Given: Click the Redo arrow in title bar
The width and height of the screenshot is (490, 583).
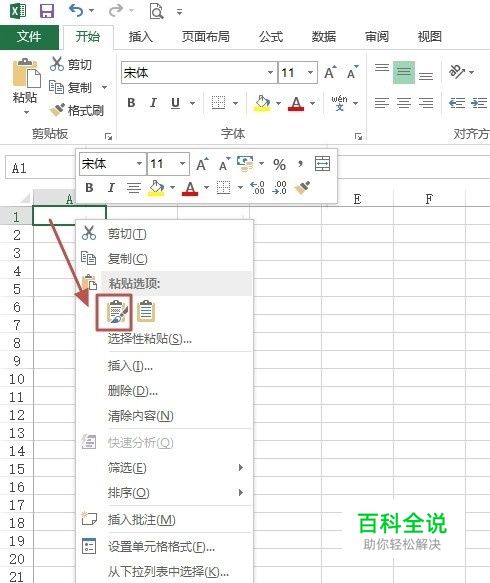Looking at the screenshot, I should (116, 10).
